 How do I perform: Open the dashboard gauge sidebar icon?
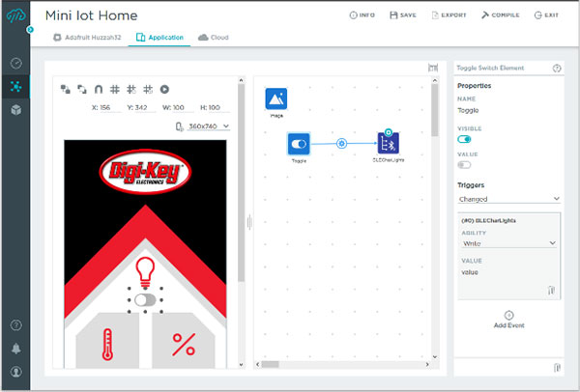tap(15, 63)
